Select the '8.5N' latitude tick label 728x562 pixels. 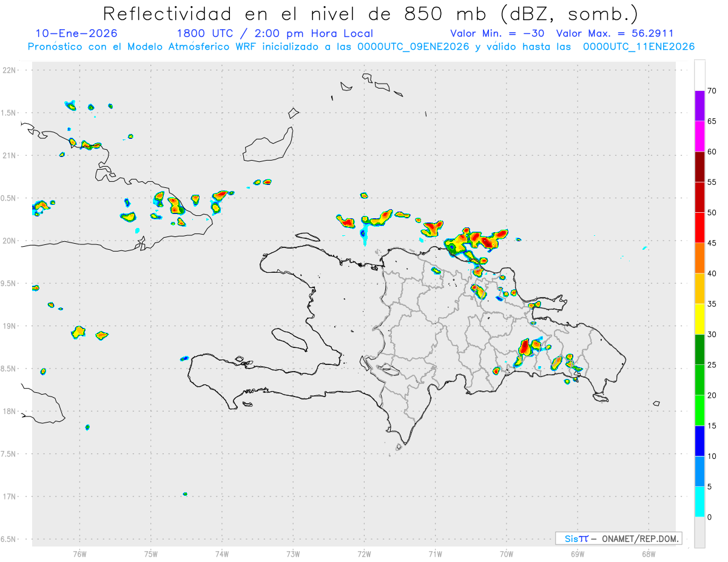click(8, 369)
